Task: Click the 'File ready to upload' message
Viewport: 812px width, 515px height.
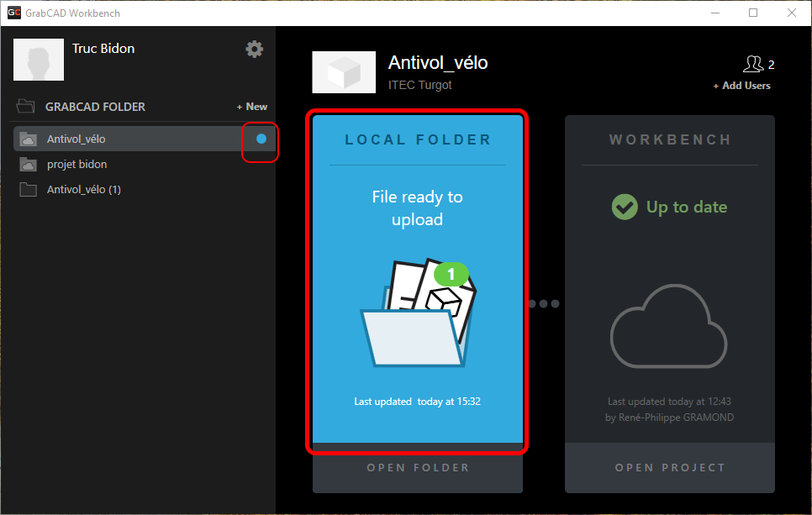Action: pos(418,208)
